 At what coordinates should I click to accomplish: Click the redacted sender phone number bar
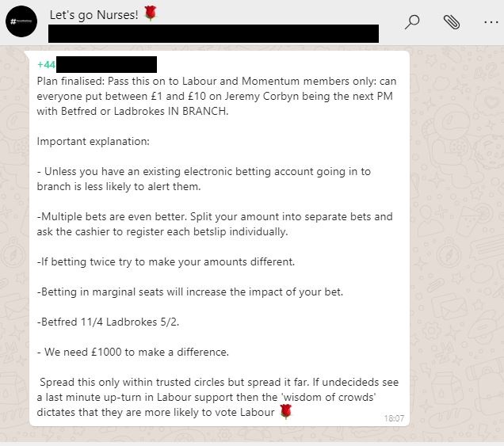coord(106,64)
